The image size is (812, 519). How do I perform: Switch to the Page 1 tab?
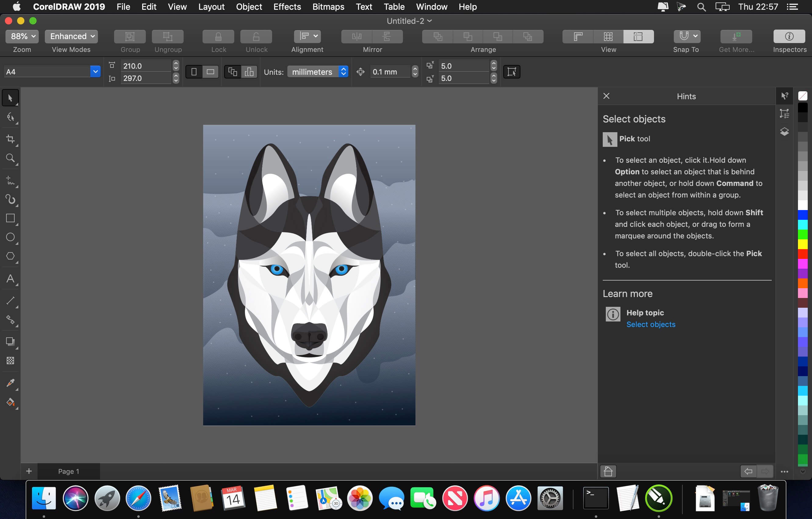(x=68, y=471)
